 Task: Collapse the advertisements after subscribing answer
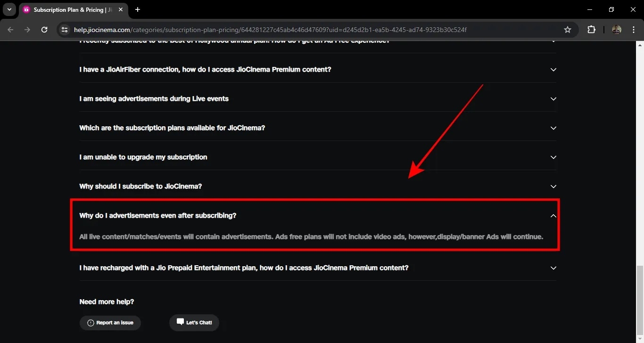pos(318,215)
